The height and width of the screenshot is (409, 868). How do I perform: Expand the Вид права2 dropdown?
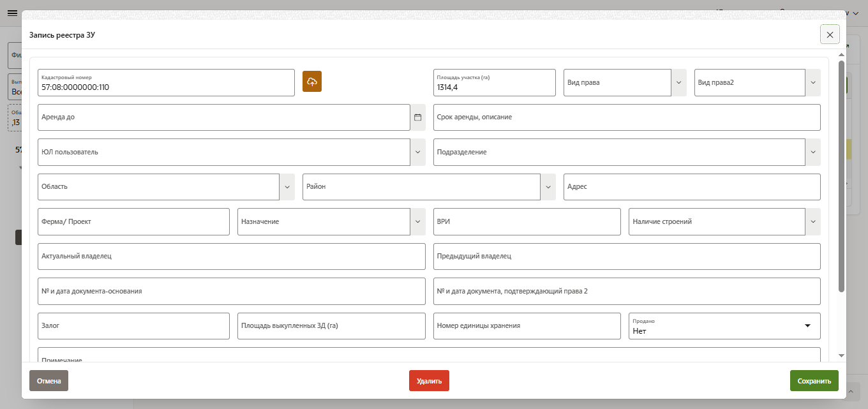pos(812,83)
